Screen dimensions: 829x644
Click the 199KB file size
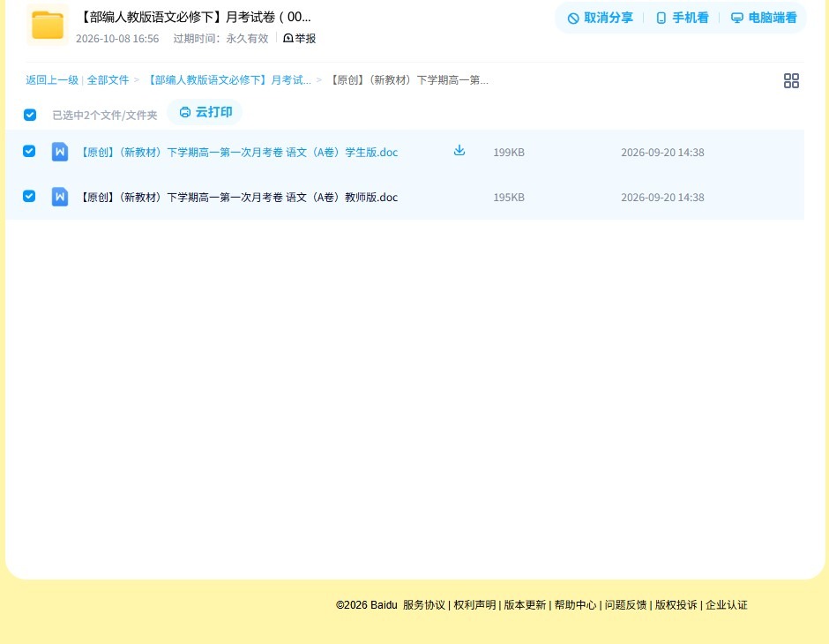coord(509,153)
